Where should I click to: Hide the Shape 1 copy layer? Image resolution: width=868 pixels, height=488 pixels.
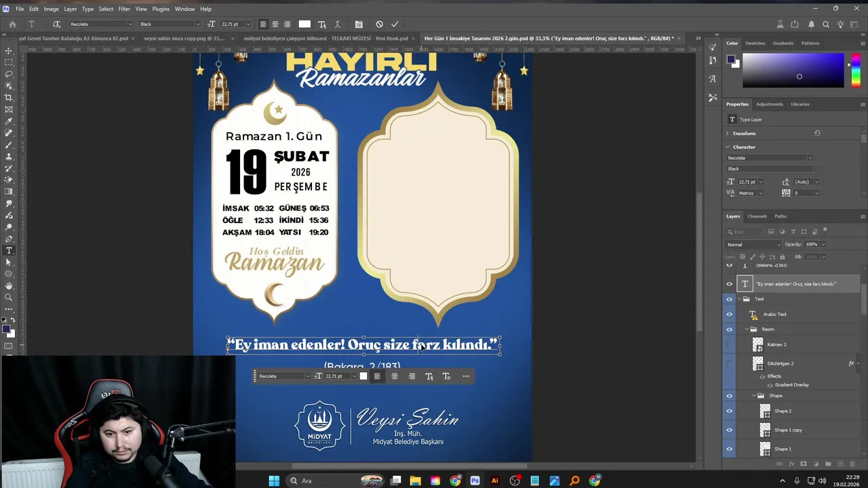pyautogui.click(x=730, y=430)
